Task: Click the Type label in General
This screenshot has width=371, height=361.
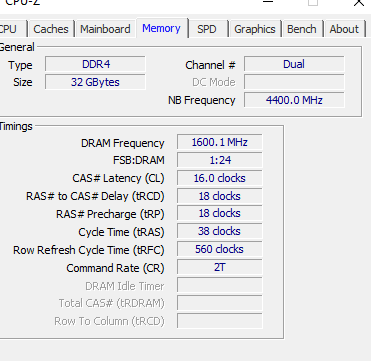Action: click(20, 66)
